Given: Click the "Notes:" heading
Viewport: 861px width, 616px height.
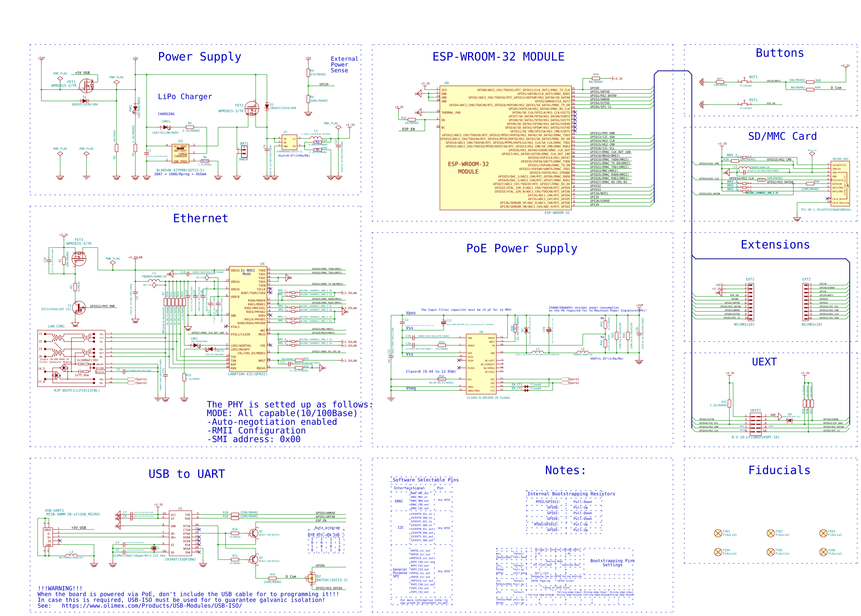Looking at the screenshot, I should (x=565, y=470).
